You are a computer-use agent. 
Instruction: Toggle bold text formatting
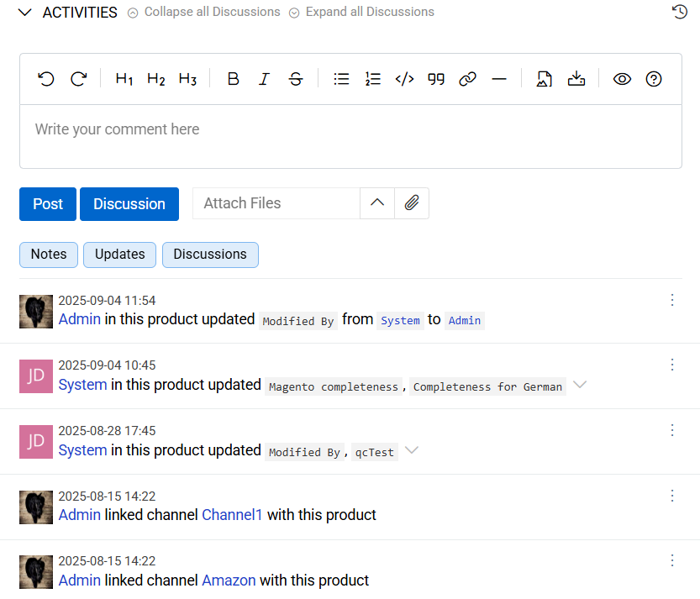click(234, 79)
